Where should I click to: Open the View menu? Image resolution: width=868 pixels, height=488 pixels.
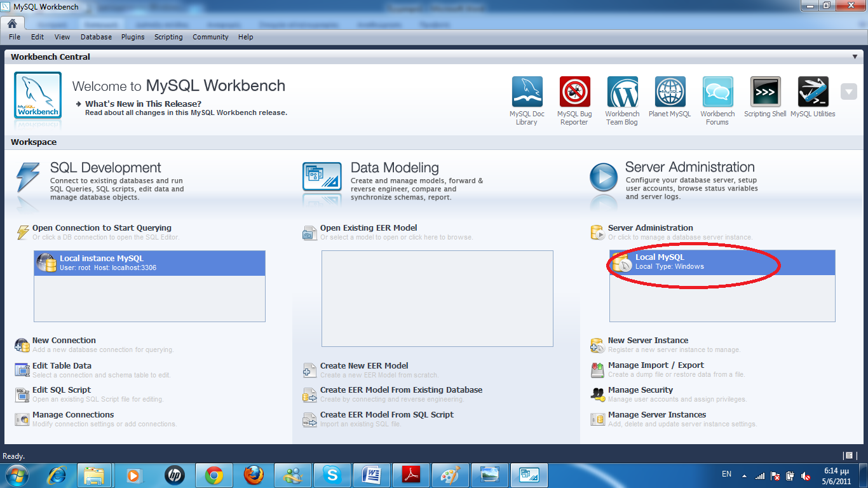pos(62,37)
